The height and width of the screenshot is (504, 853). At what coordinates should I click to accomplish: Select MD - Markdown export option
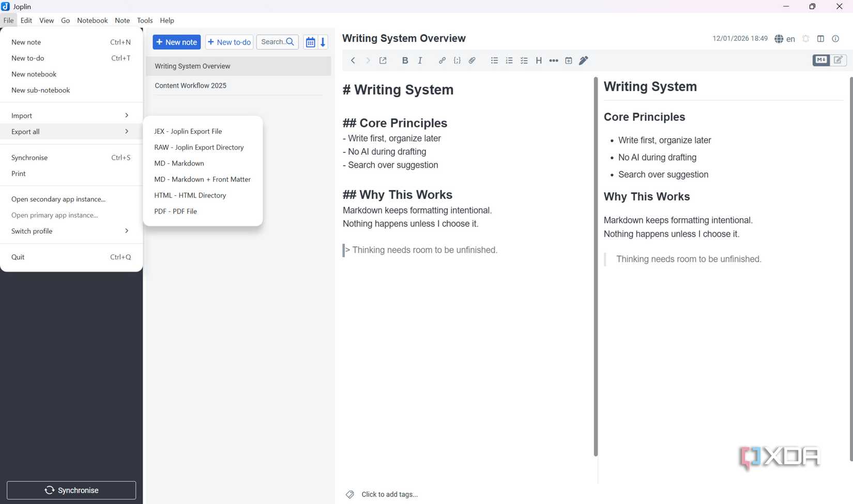click(x=179, y=163)
